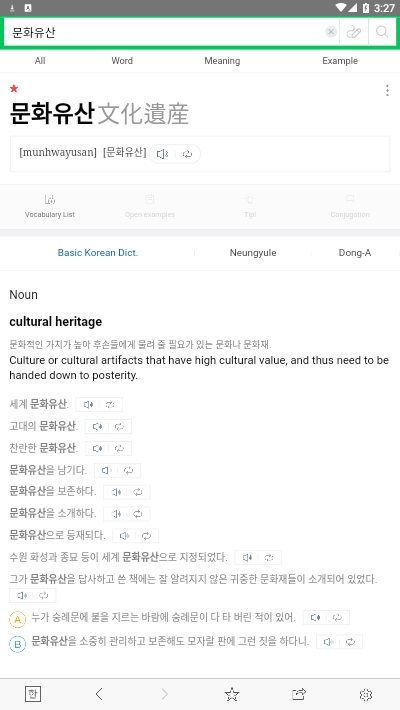Repeat the headword pronunciation
Viewport: 400px width, 710px height.
pos(187,154)
